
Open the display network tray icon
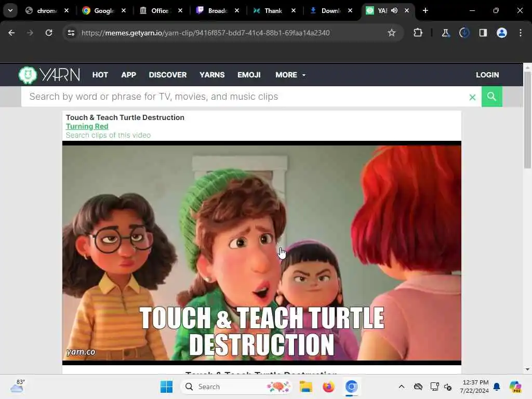[434, 387]
